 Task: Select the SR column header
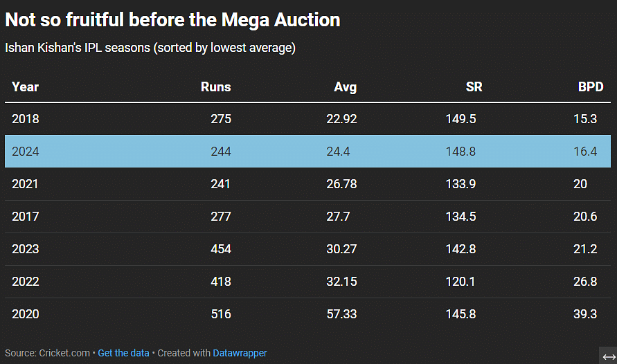[474, 87]
